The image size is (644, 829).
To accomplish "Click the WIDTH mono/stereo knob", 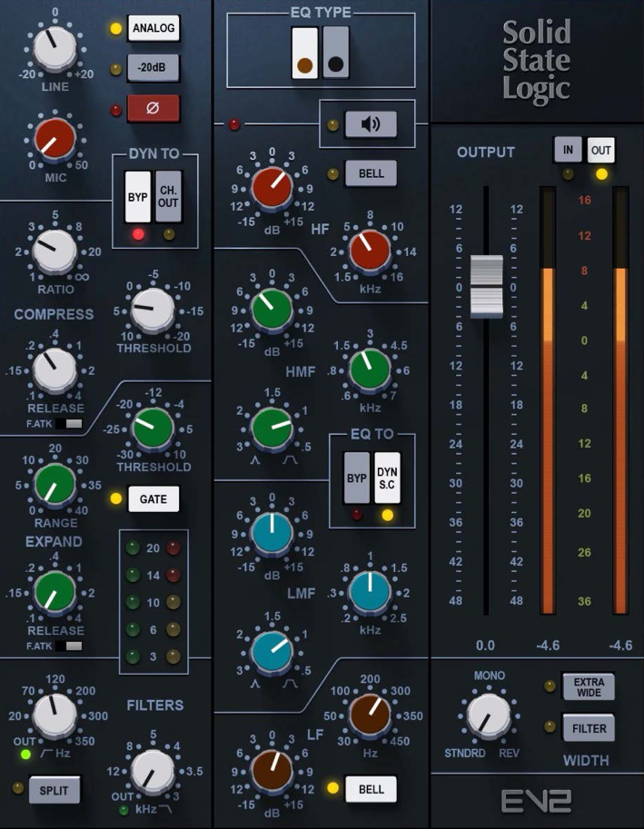I will click(489, 716).
